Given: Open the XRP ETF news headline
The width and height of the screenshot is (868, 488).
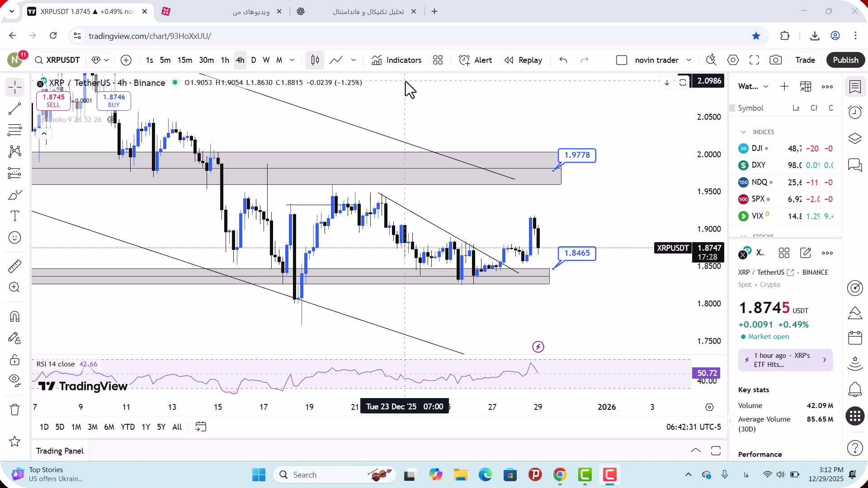Looking at the screenshot, I should pos(785,360).
